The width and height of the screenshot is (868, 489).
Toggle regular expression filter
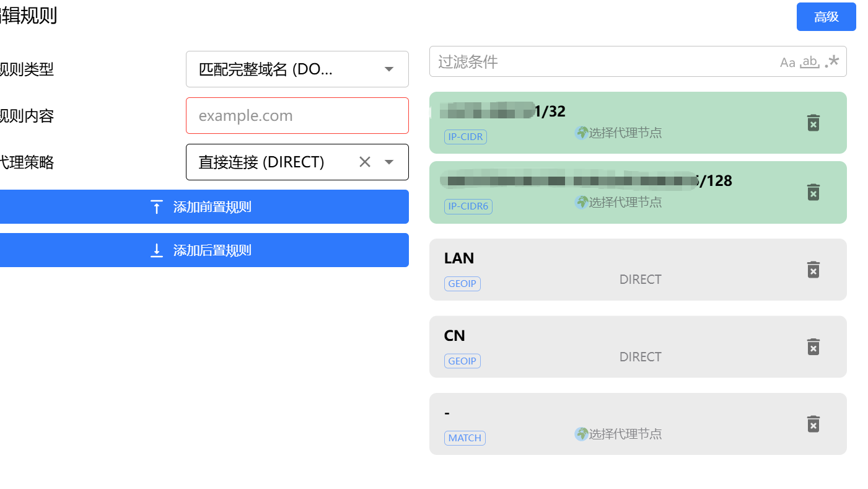832,61
